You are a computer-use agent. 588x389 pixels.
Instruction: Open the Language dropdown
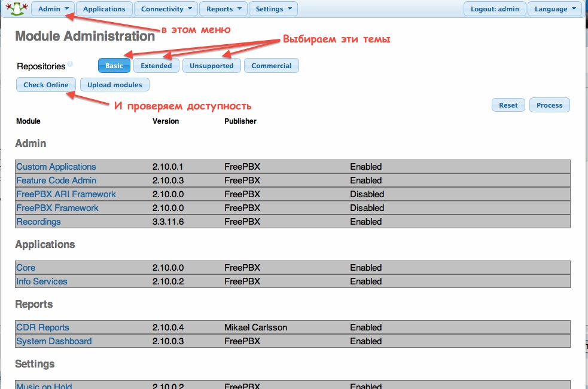point(555,9)
